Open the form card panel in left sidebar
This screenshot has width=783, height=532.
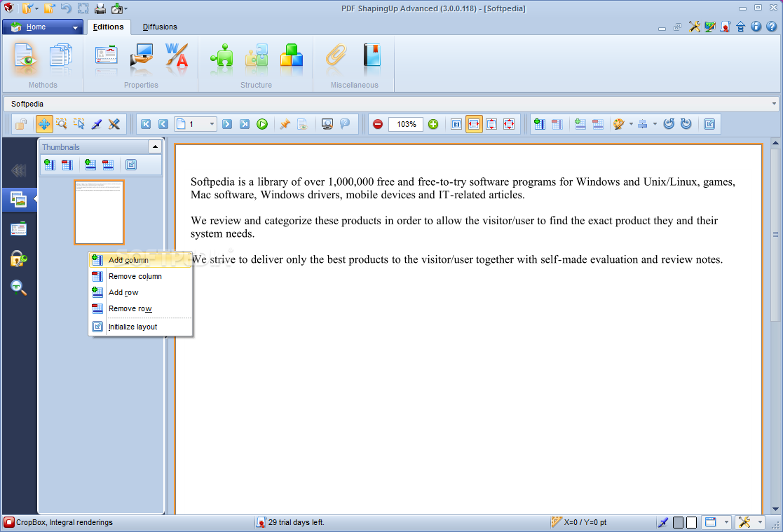coord(18,229)
